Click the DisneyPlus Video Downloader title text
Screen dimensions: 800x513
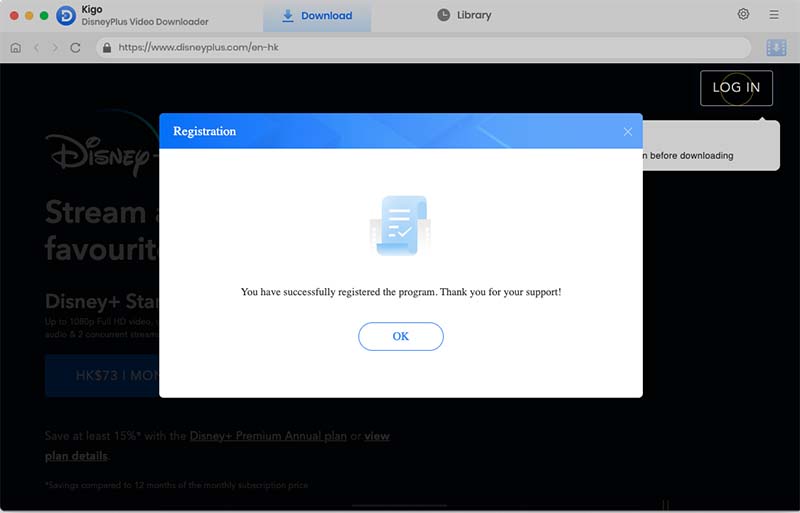point(145,22)
